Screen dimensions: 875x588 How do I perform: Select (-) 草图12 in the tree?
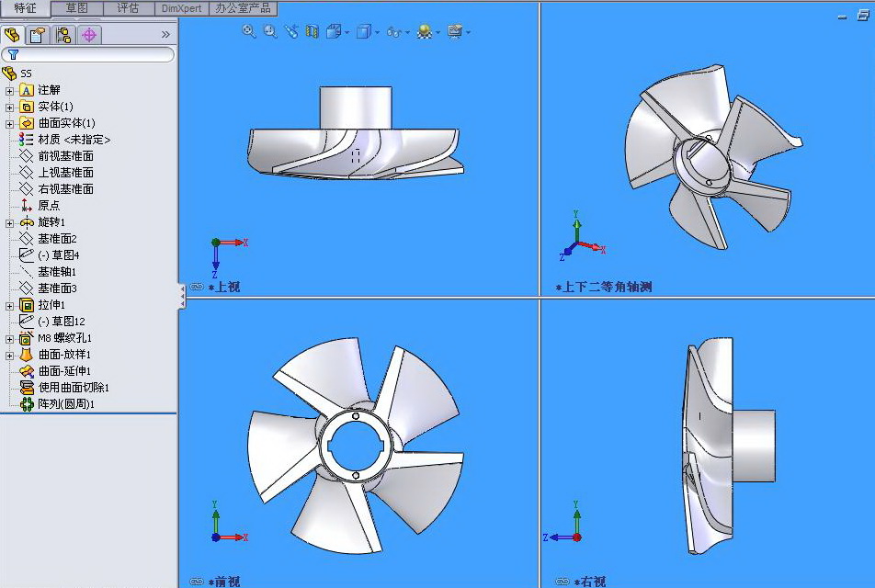tap(61, 322)
